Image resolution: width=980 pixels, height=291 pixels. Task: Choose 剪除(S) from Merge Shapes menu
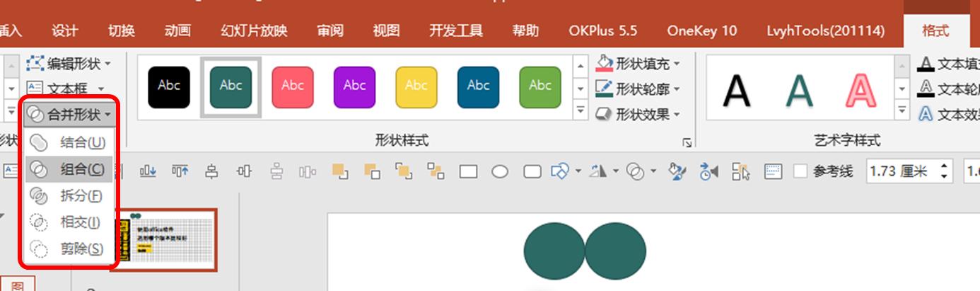click(x=69, y=249)
